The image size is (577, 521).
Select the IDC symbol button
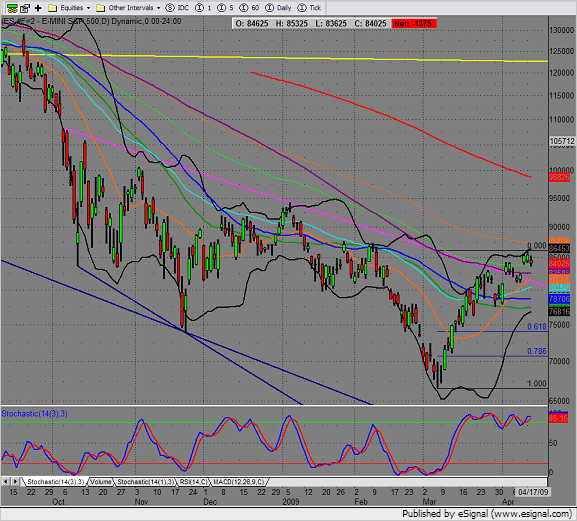tap(177, 8)
